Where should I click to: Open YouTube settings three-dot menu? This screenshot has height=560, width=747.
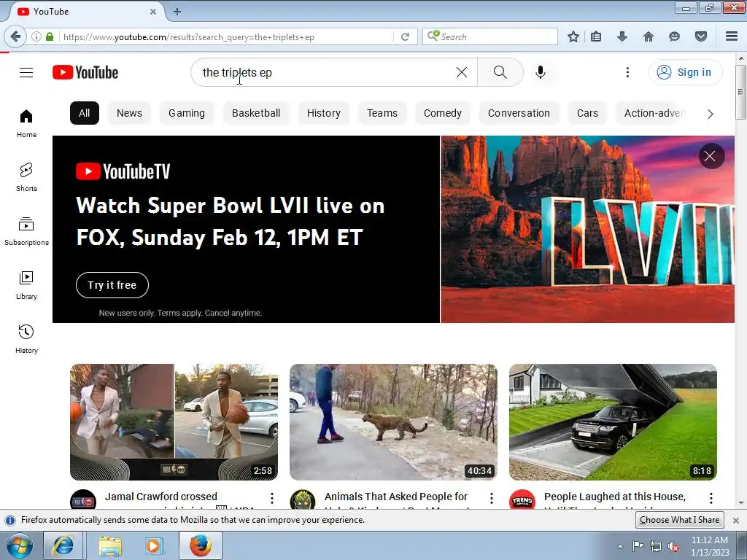[627, 72]
